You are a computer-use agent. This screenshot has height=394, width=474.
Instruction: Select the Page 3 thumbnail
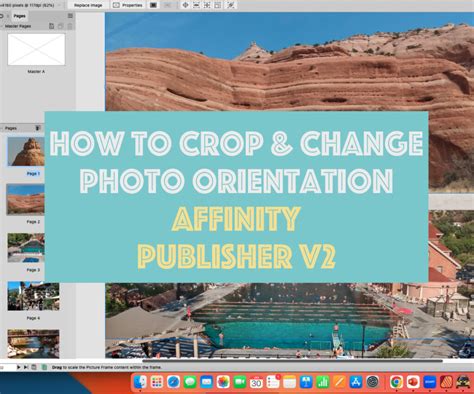(26, 247)
